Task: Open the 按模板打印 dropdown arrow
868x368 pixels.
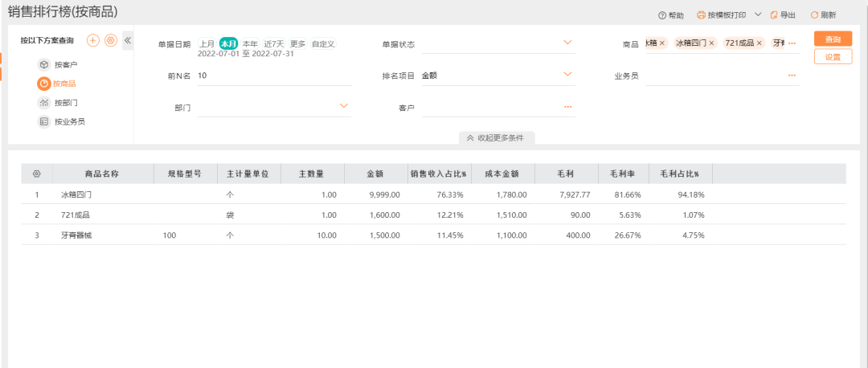Action: 758,14
